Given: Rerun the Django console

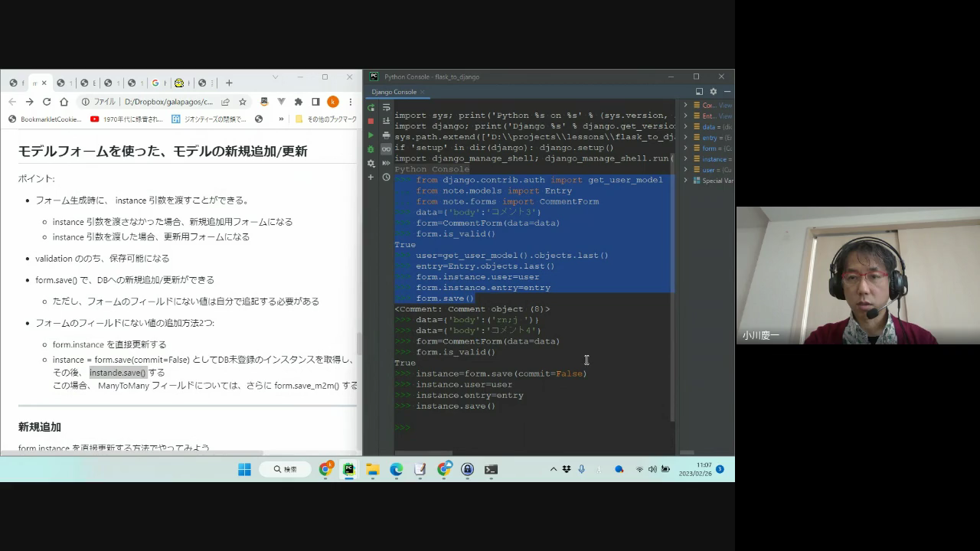Looking at the screenshot, I should click(x=371, y=107).
